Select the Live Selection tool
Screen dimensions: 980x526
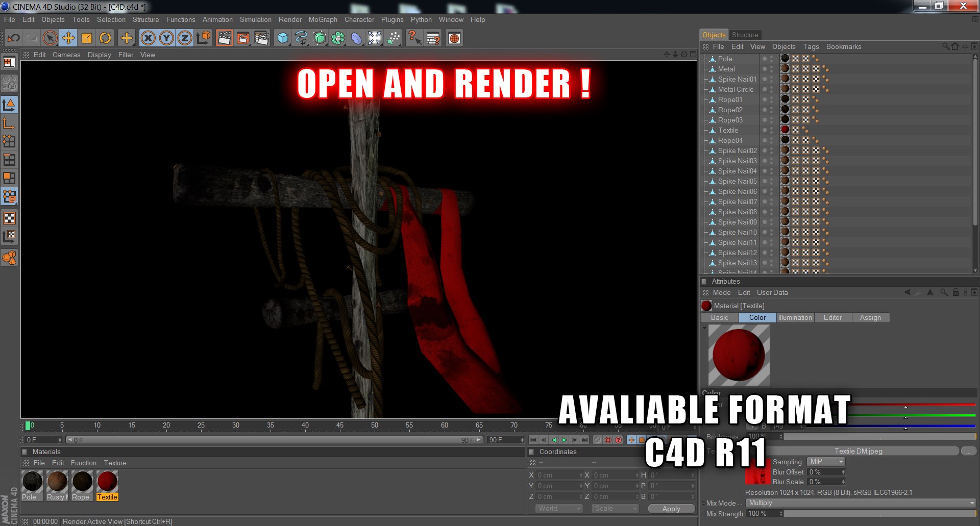point(50,38)
